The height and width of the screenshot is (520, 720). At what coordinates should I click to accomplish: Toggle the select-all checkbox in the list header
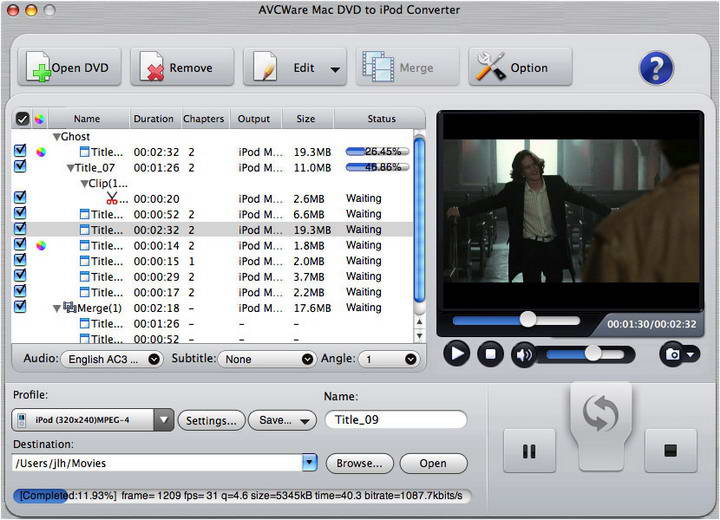(x=22, y=119)
